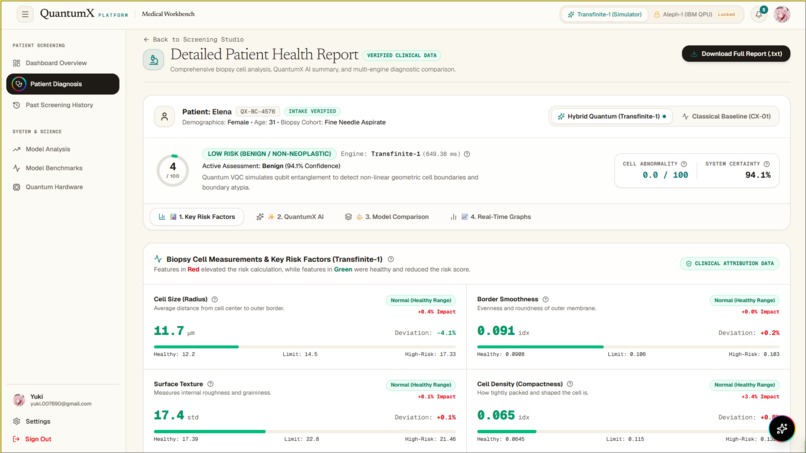Select the 1. Key Risk Factors tab
Image resolution: width=806 pixels, height=453 pixels.
pos(196,217)
